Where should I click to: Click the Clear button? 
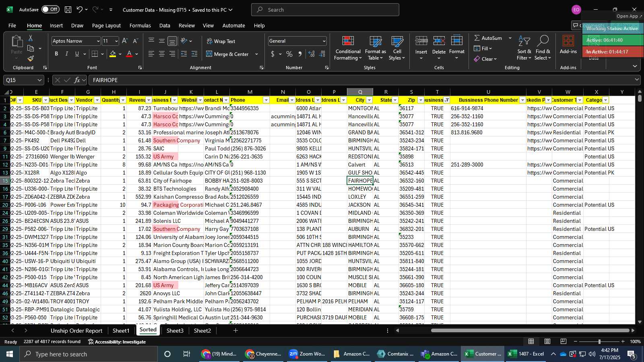(485, 59)
